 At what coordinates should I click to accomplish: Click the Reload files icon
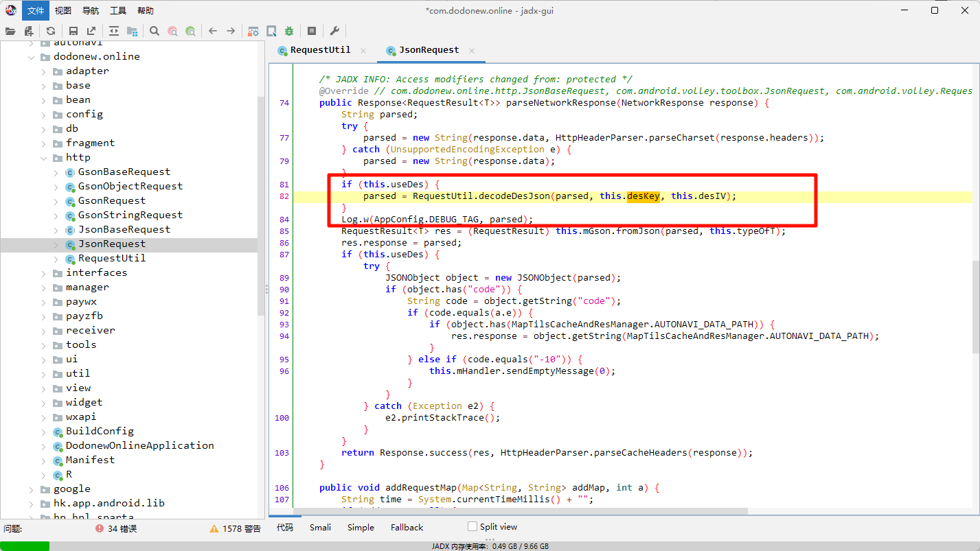pos(51,31)
